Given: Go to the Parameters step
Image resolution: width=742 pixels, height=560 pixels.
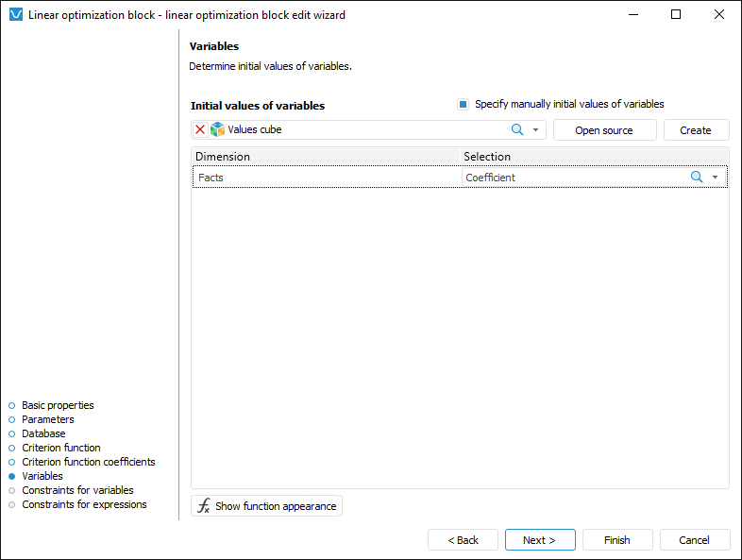Looking at the screenshot, I should (47, 419).
